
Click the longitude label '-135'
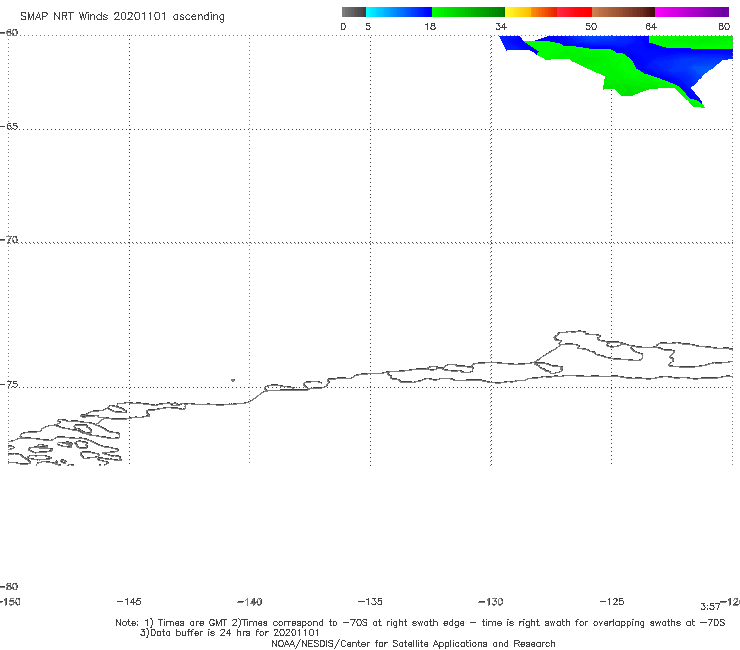370,602
